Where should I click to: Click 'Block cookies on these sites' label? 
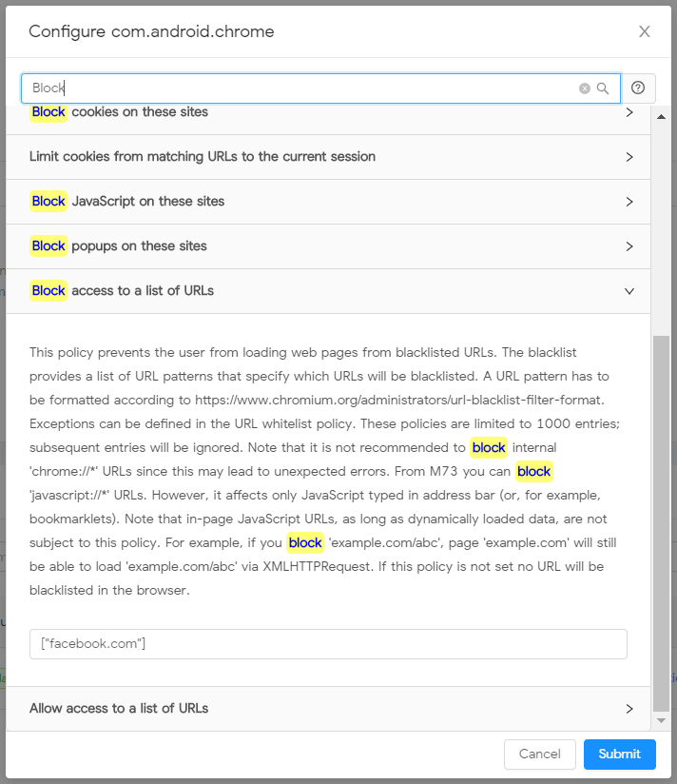[119, 111]
